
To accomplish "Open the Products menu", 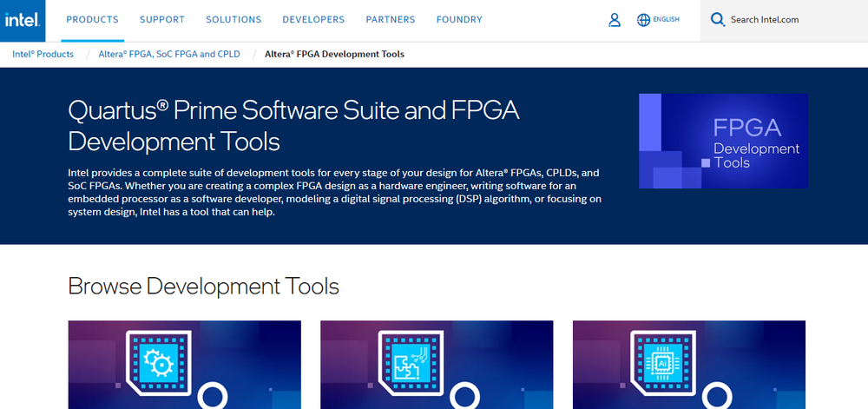I will (x=93, y=20).
